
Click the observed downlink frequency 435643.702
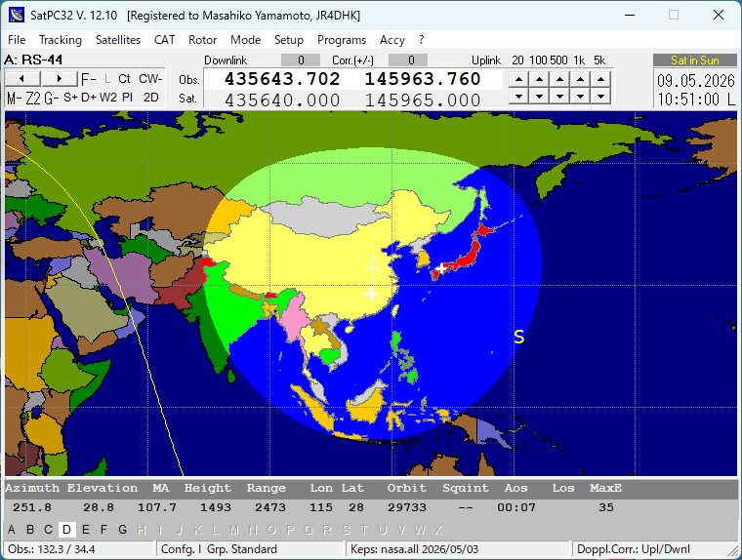(x=282, y=79)
